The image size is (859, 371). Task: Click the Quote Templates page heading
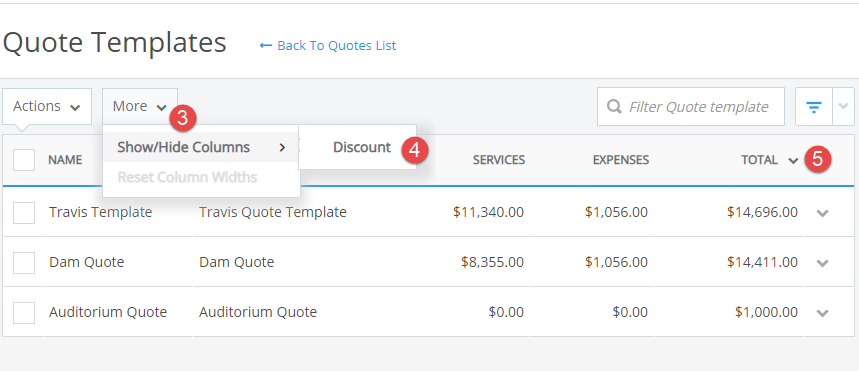click(x=114, y=43)
